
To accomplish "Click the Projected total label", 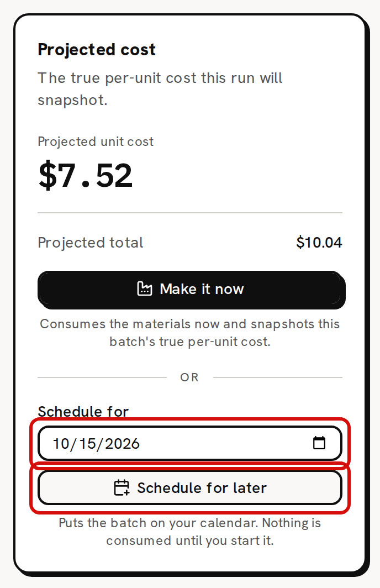I will point(91,243).
